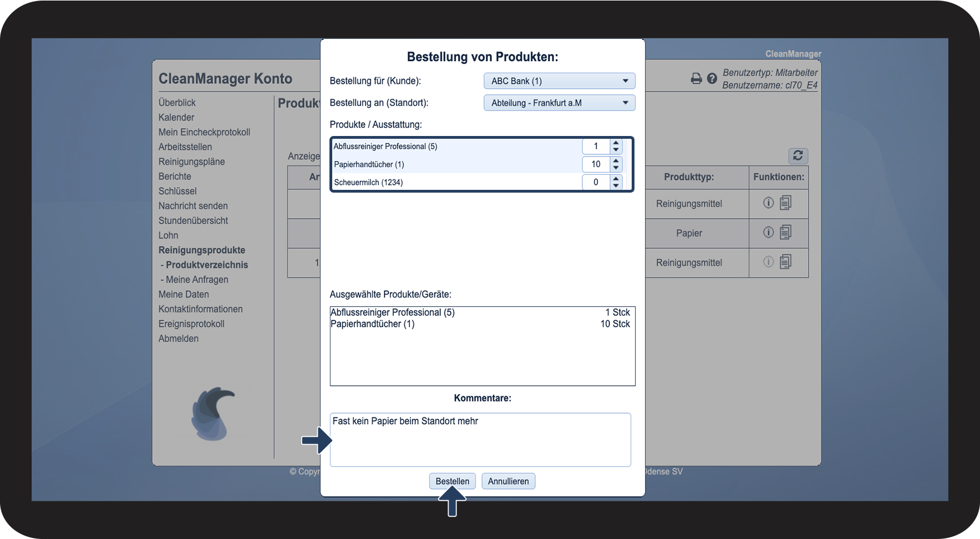980x539 pixels.
Task: Click order document icon in last Reinigungsmittel row
Action: 785,261
